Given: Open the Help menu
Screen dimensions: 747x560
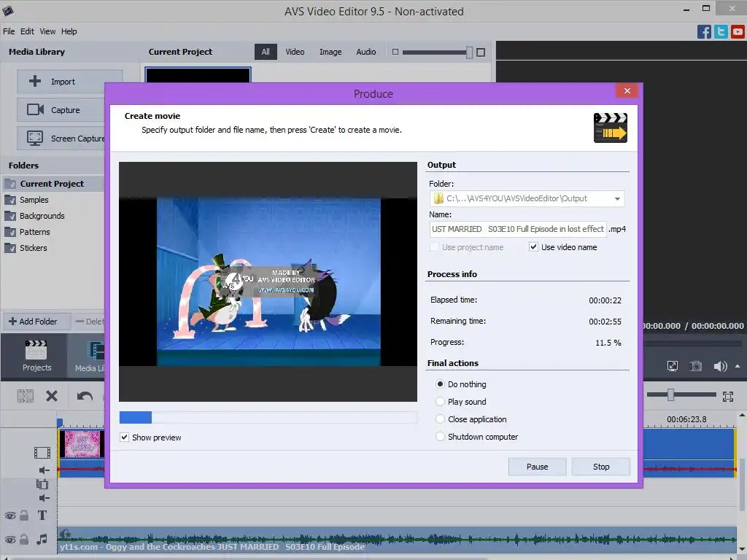Looking at the screenshot, I should (x=69, y=31).
